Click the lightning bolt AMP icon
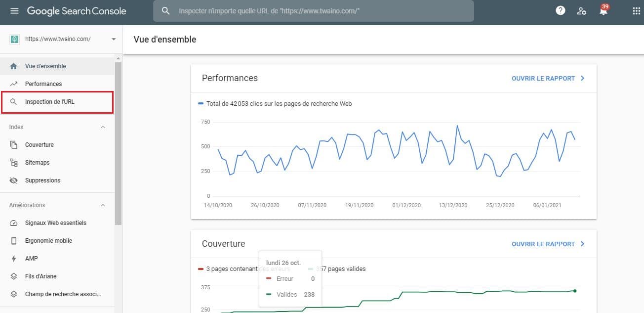 pos(14,259)
